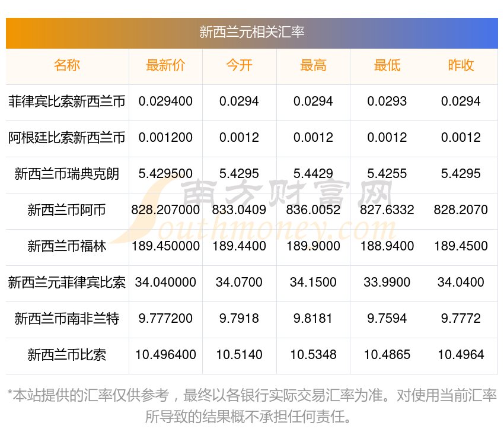Screen dimensions: 504x435
Task: Select the 新西兰币福林 row name
Action: tap(67, 246)
